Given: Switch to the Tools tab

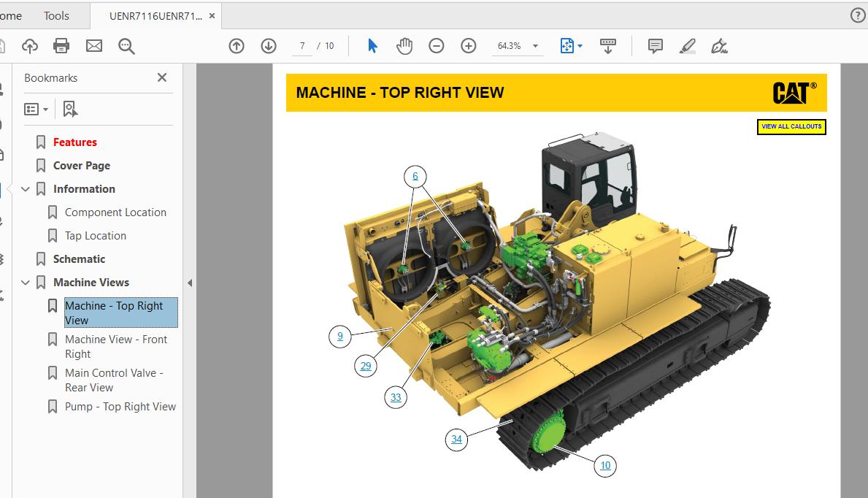Looking at the screenshot, I should click(56, 16).
